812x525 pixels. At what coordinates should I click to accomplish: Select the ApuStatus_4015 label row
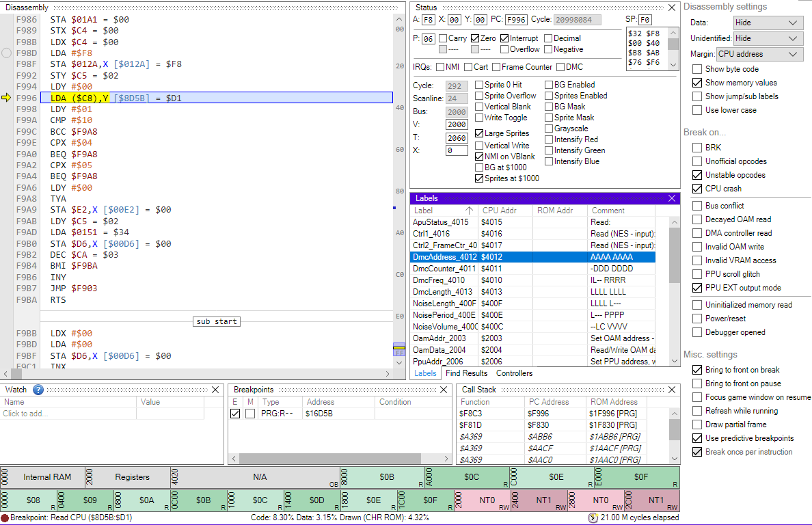(x=533, y=222)
